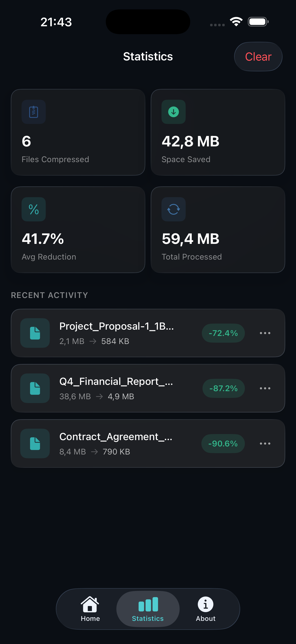Tap the document icon beside Project_Proposal file
The image size is (296, 644).
click(35, 333)
